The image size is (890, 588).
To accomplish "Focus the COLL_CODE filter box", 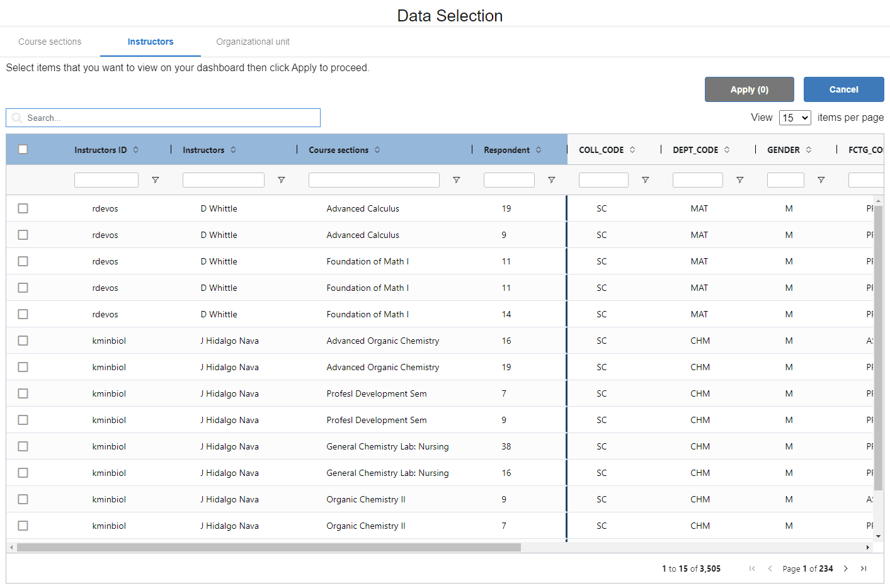I will coord(603,180).
